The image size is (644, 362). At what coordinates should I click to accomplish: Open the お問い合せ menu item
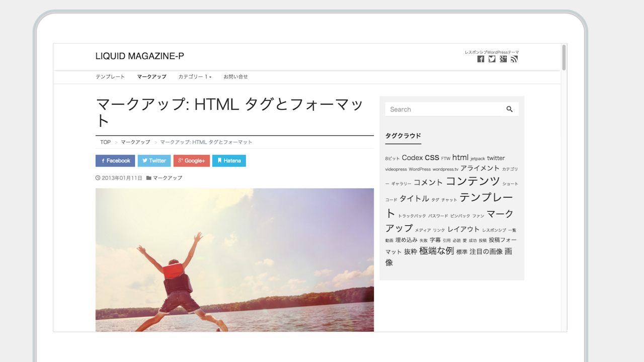pos(235,77)
